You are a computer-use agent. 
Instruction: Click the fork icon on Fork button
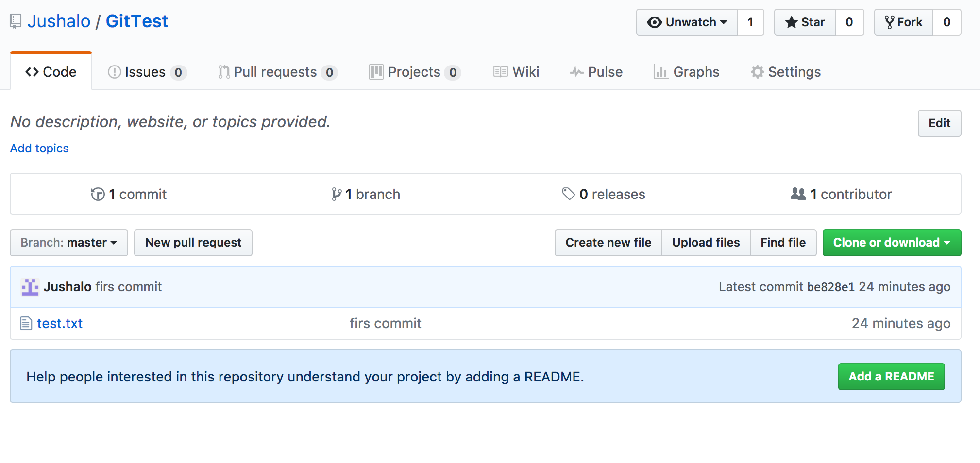click(889, 22)
